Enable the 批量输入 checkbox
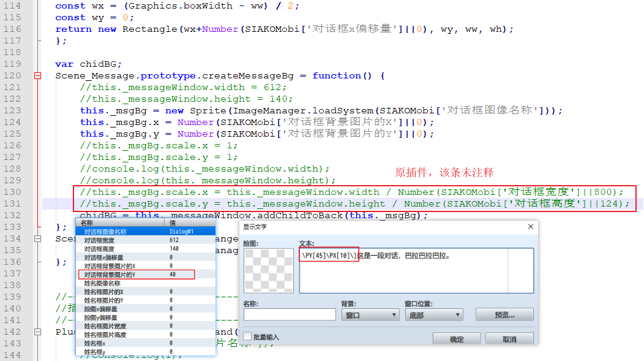The image size is (644, 361). (247, 336)
